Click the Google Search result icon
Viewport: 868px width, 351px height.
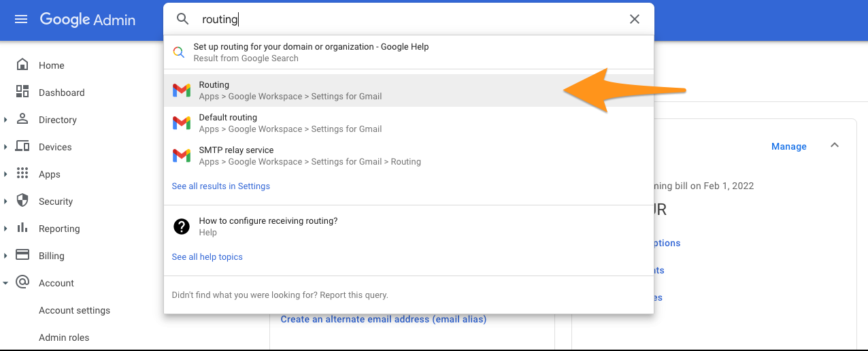178,52
